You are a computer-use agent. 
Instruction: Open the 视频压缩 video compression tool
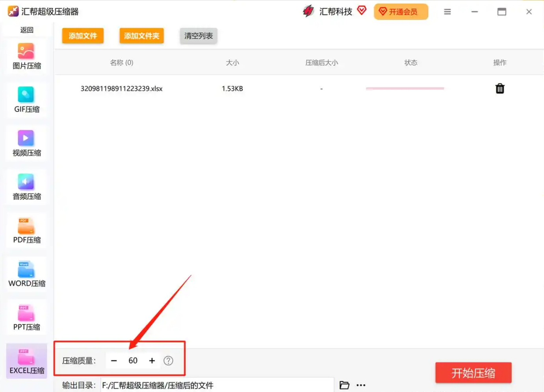pyautogui.click(x=27, y=143)
